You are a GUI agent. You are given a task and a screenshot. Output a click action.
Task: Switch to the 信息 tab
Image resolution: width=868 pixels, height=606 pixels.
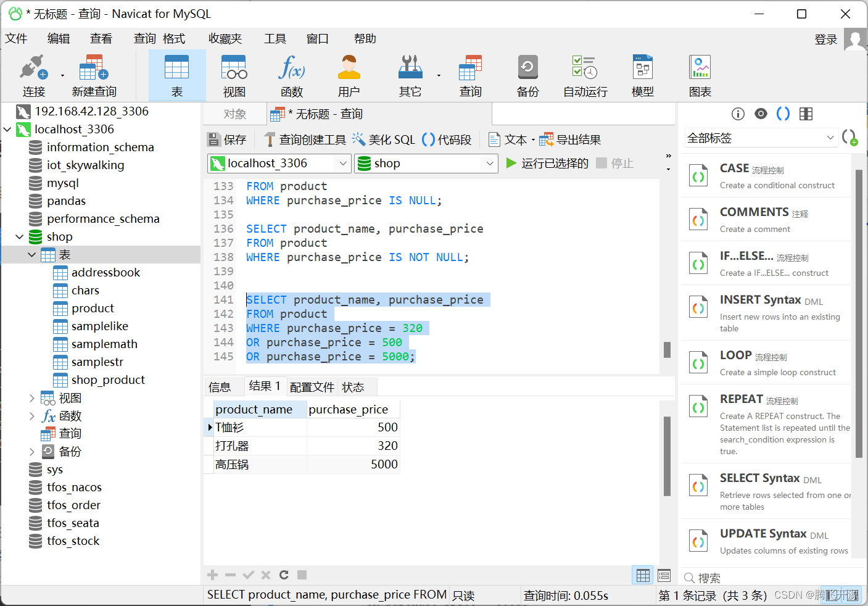(220, 387)
